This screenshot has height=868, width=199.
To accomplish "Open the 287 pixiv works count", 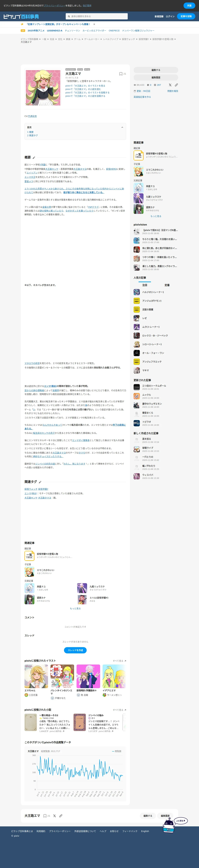I will coord(157,85).
